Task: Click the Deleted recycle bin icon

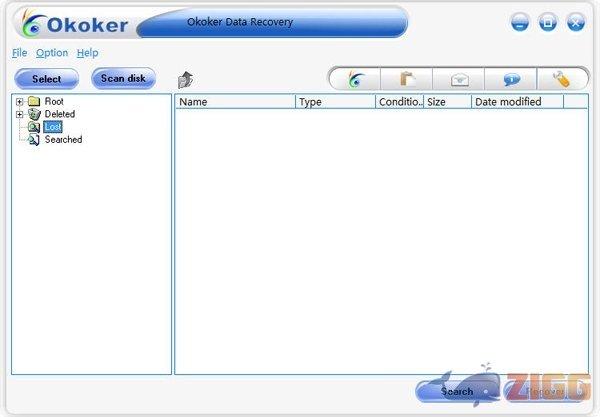Action: point(34,114)
